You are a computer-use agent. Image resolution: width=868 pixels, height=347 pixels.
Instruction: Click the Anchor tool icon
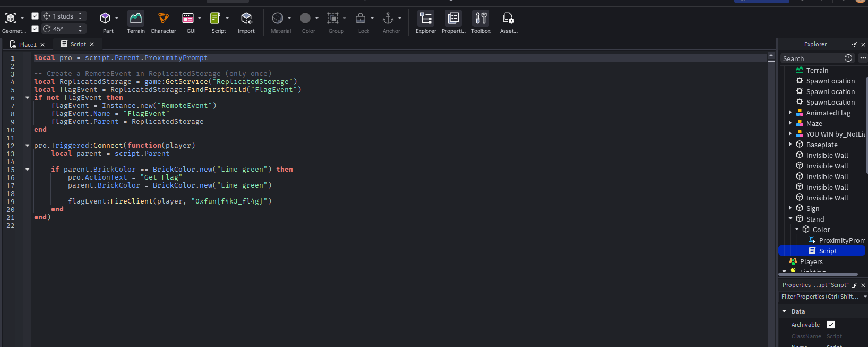tap(388, 19)
